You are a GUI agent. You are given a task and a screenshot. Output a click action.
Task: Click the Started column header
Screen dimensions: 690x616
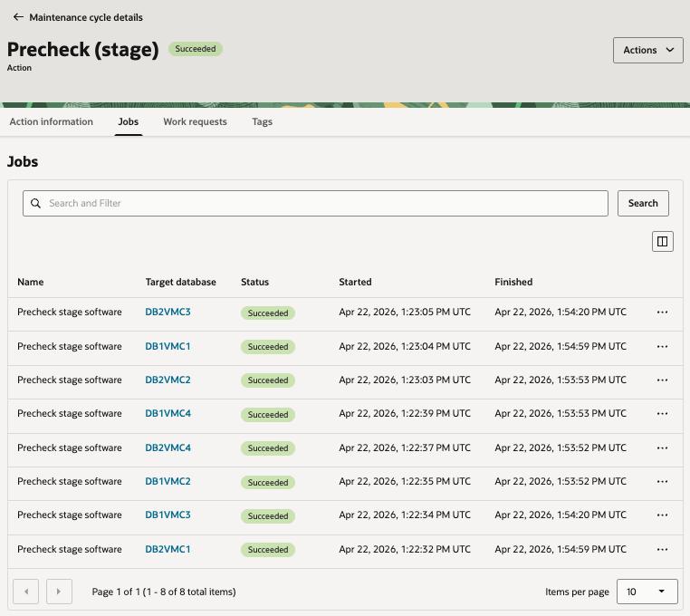355,282
